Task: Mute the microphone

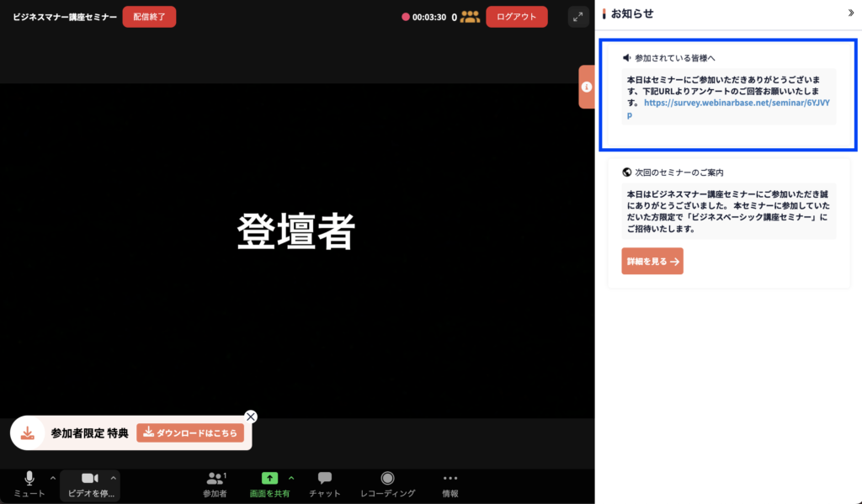Action: pyautogui.click(x=29, y=484)
